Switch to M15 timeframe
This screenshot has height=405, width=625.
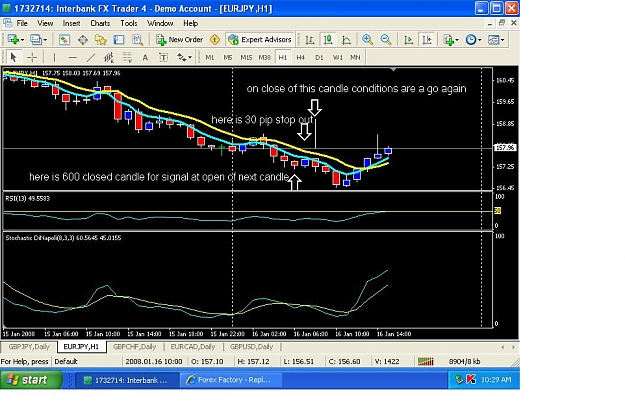pyautogui.click(x=246, y=57)
